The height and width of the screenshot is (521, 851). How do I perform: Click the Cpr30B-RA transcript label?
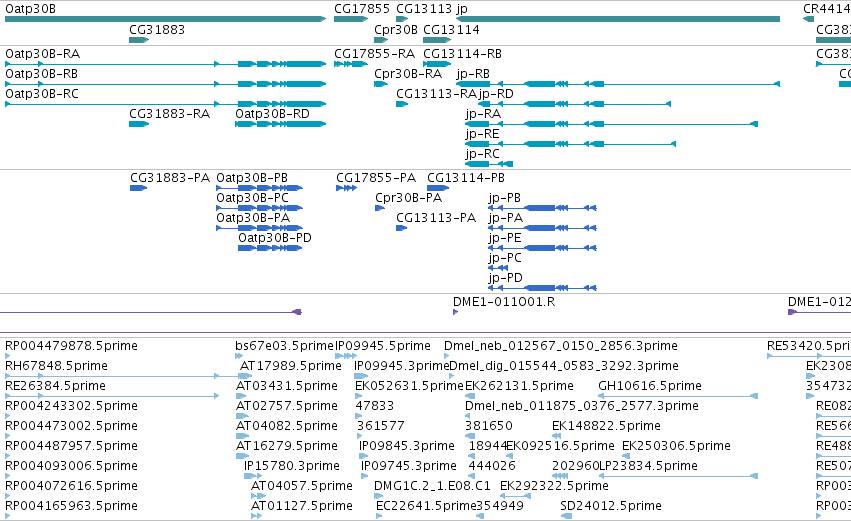pyautogui.click(x=408, y=74)
